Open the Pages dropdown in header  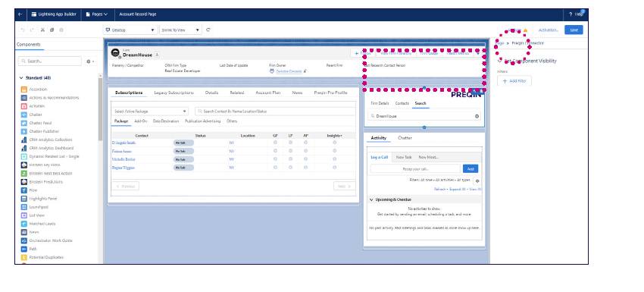click(97, 14)
